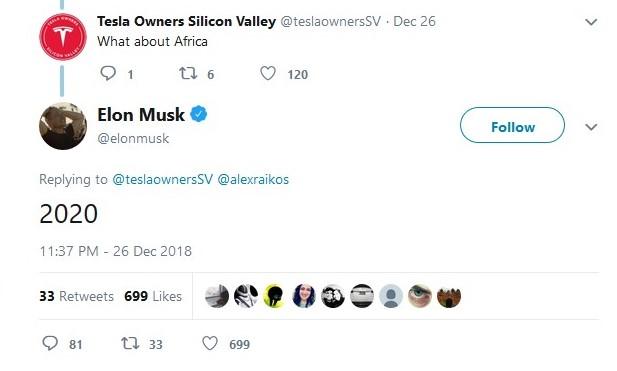
Task: Click the reply icon under Tesla Owners tweet
Action: [x=108, y=73]
